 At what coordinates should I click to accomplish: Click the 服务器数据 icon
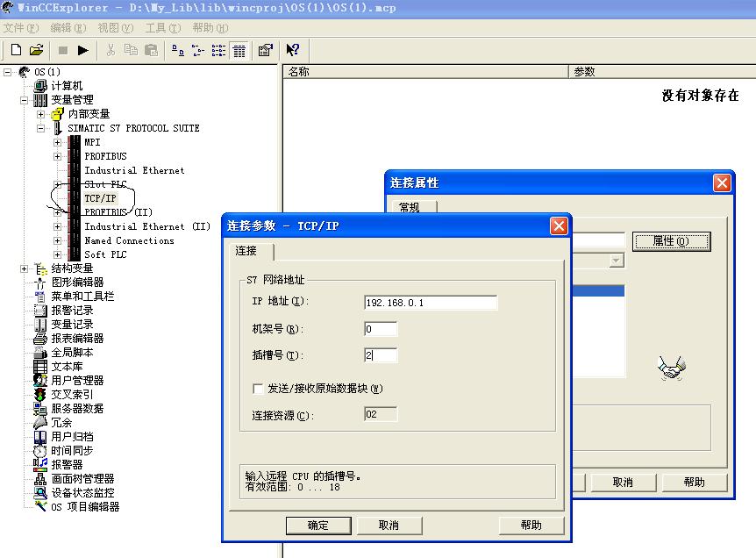tap(40, 409)
